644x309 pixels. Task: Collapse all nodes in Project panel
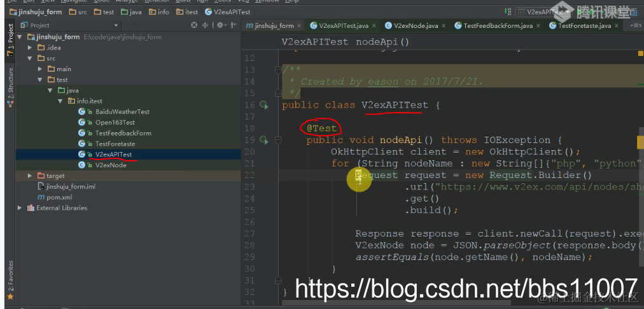click(206, 25)
